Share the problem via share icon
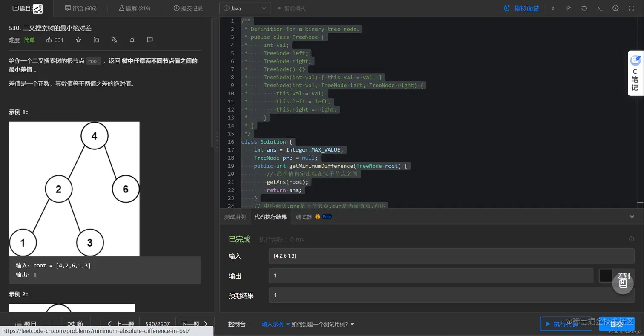The image size is (644, 336). pos(96,40)
